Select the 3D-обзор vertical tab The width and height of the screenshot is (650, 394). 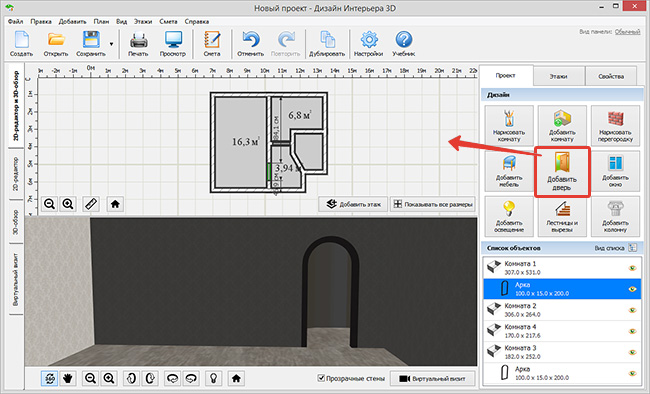click(16, 222)
